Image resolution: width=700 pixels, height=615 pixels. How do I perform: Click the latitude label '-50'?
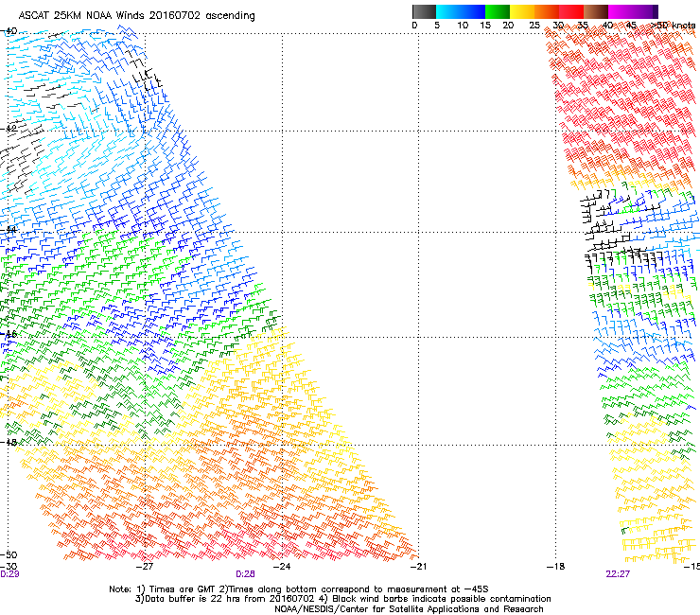(x=9, y=555)
